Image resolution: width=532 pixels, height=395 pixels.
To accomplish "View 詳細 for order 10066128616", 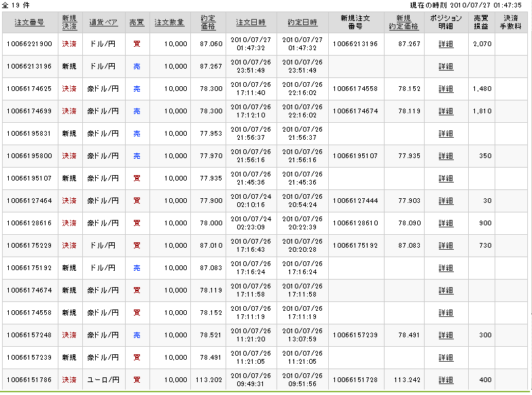I will (x=446, y=223).
